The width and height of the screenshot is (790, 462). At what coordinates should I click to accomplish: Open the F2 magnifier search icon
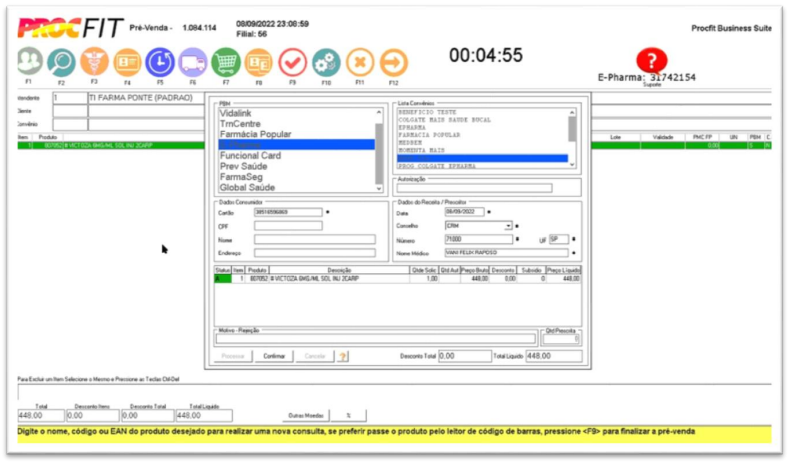coord(61,62)
